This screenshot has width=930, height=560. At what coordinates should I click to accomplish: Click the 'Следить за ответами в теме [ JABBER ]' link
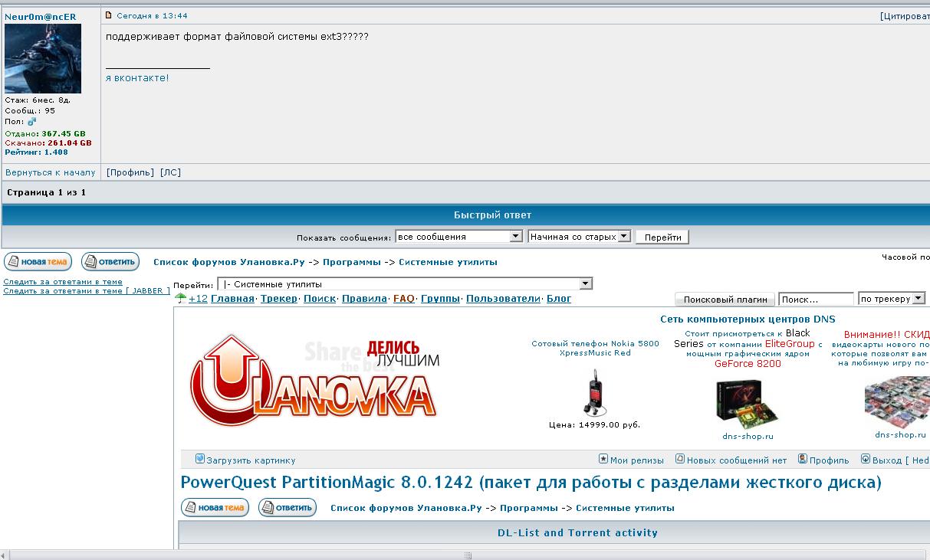(87, 291)
